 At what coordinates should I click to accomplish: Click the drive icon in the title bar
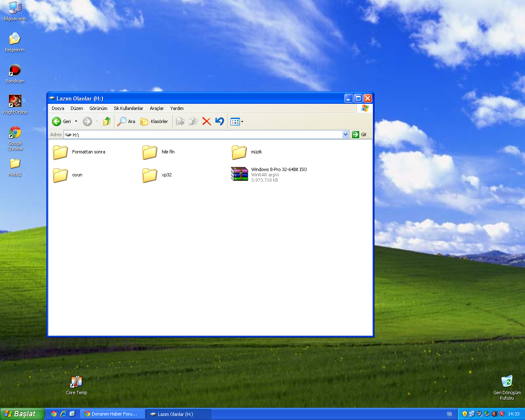tap(52, 98)
